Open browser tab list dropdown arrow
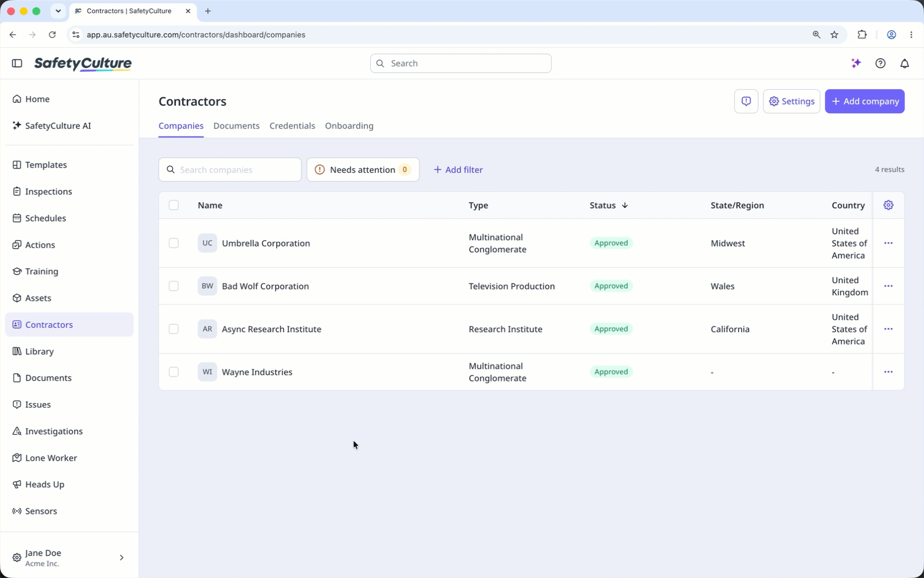 point(58,11)
